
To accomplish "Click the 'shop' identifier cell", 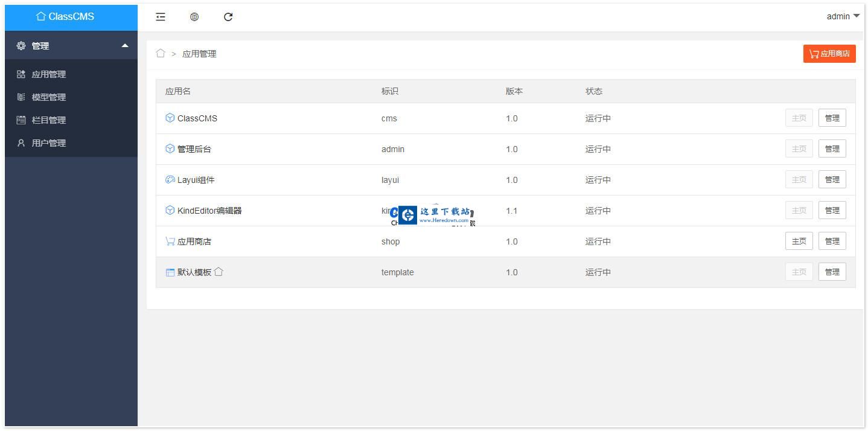I will point(391,241).
